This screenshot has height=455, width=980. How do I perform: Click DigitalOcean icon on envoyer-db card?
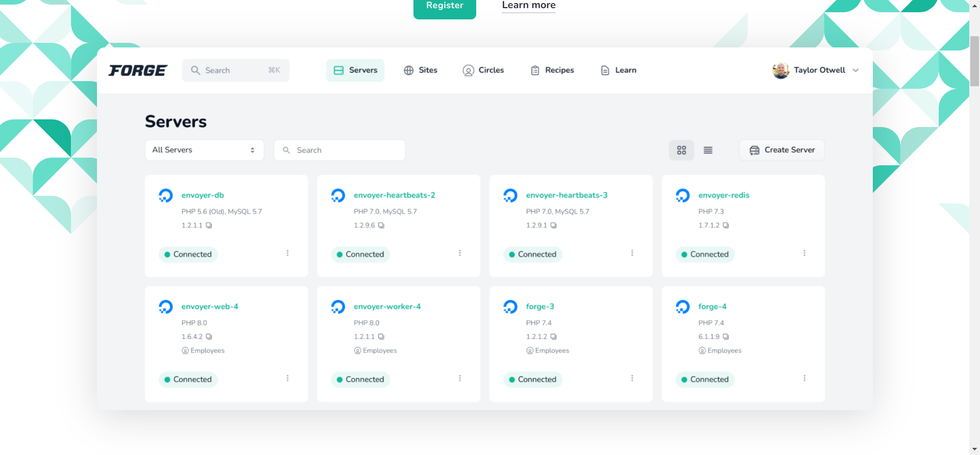coord(165,195)
